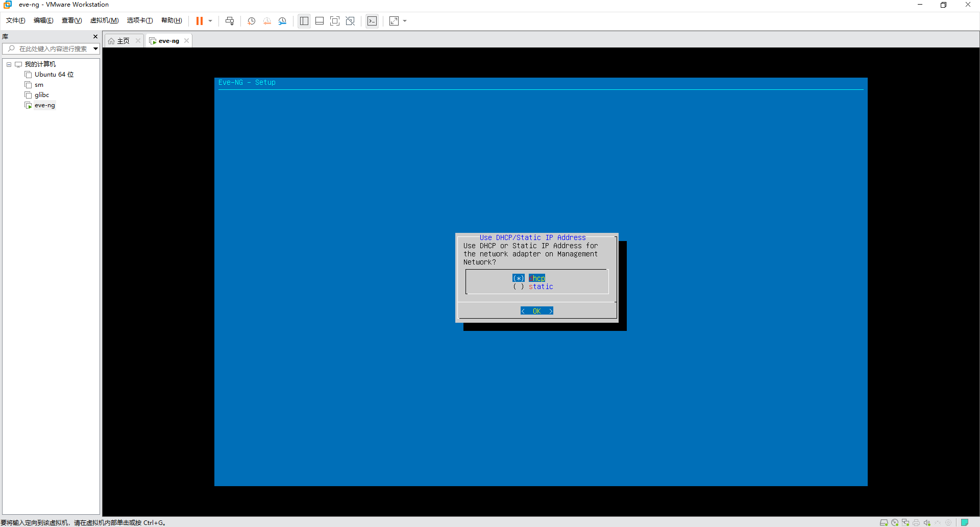Click the sound card status icon
This screenshot has height=527, width=980.
click(x=927, y=522)
